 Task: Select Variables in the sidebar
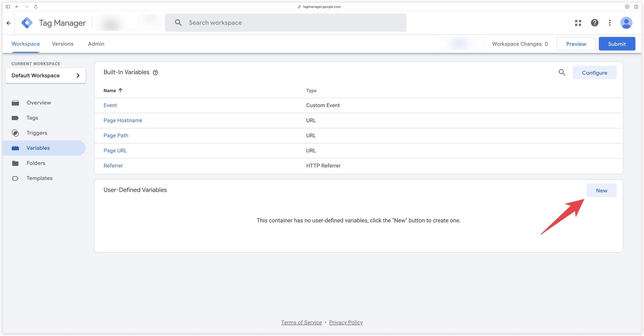coord(44,148)
